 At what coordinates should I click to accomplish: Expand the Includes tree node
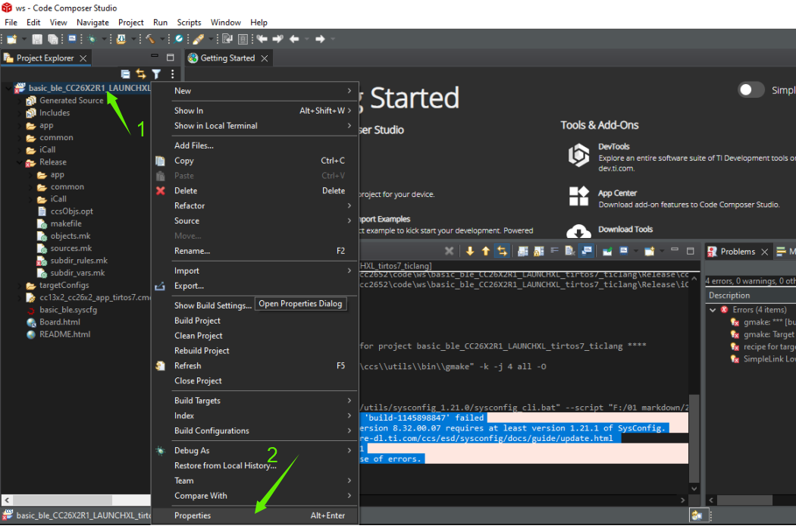pyautogui.click(x=19, y=113)
